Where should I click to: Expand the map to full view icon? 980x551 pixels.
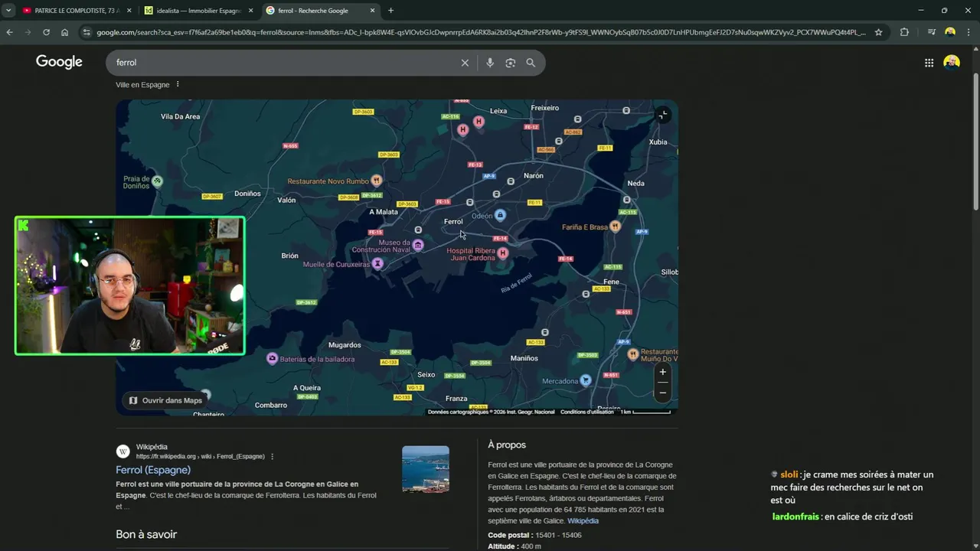click(663, 115)
